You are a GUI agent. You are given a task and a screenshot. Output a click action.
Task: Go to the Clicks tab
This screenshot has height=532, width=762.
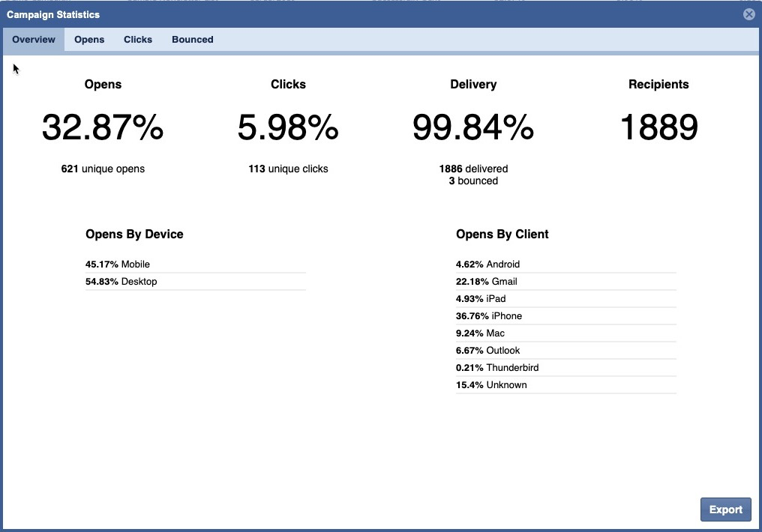138,40
